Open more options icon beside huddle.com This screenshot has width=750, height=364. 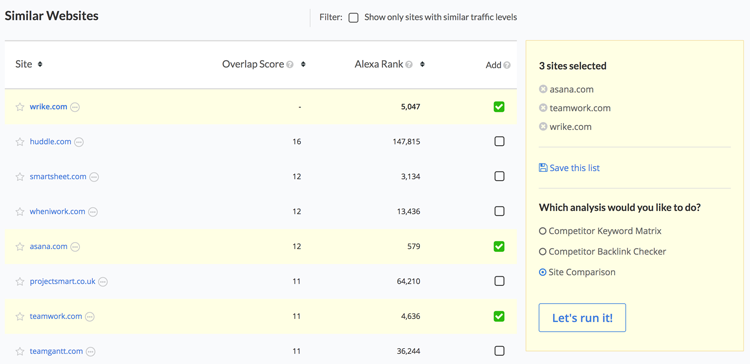click(79, 142)
